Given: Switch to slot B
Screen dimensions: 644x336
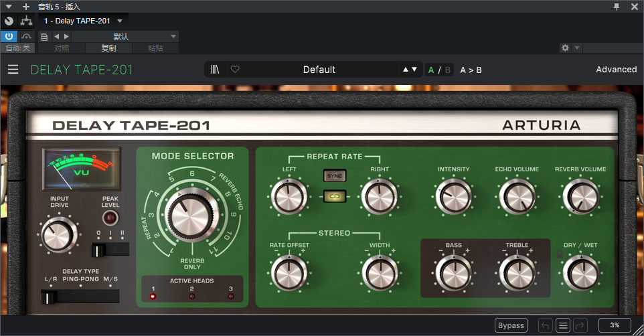Looking at the screenshot, I should click(448, 70).
